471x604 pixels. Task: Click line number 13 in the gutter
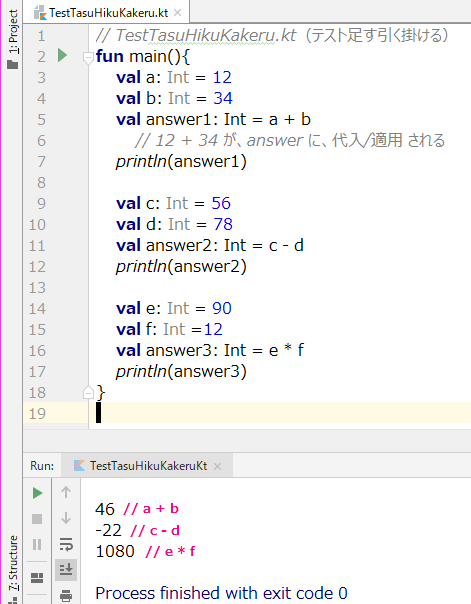(x=37, y=288)
